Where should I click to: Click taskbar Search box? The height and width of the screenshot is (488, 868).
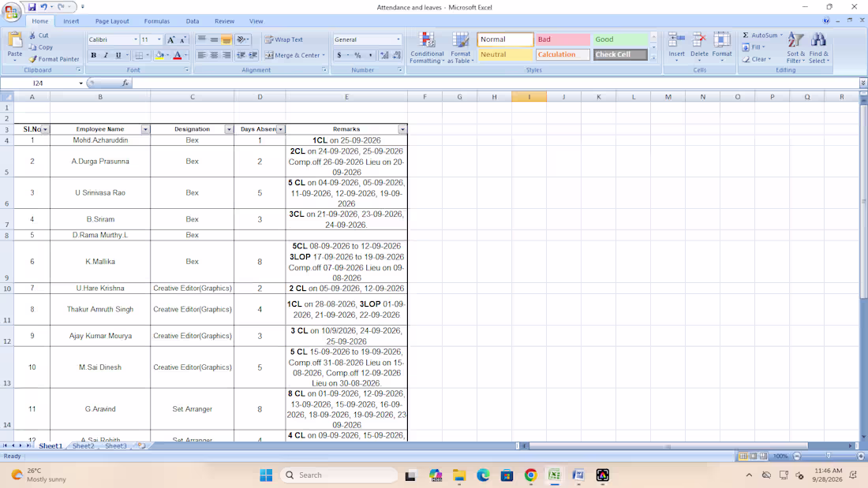point(339,475)
